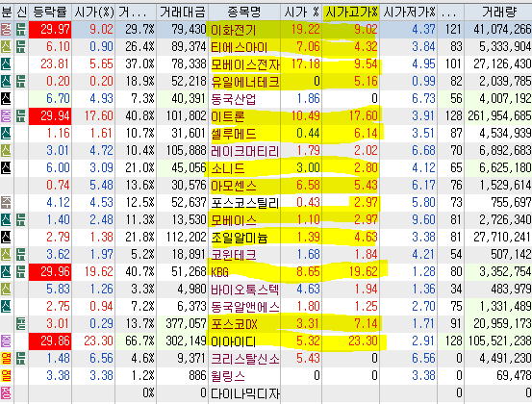Image resolution: width=532 pixels, height=404 pixels.
Task: Select the 다이나믹디자 stock name
Action: coord(245,393)
